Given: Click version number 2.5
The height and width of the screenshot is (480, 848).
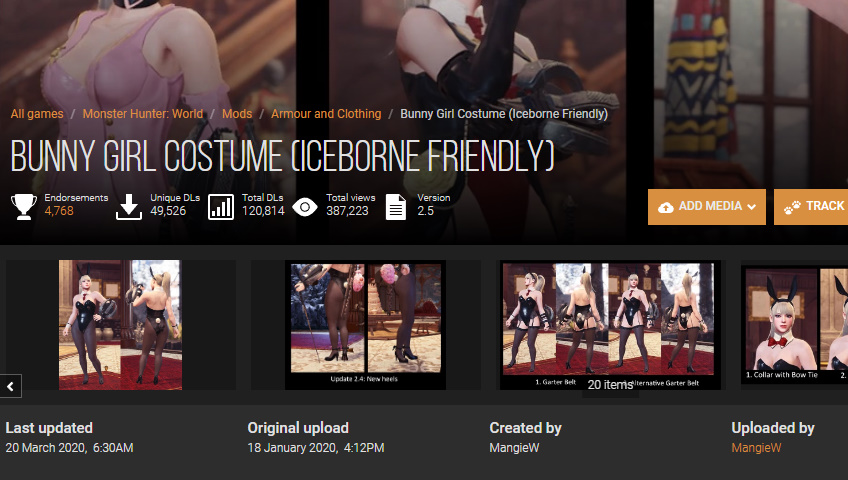Looking at the screenshot, I should [x=426, y=211].
